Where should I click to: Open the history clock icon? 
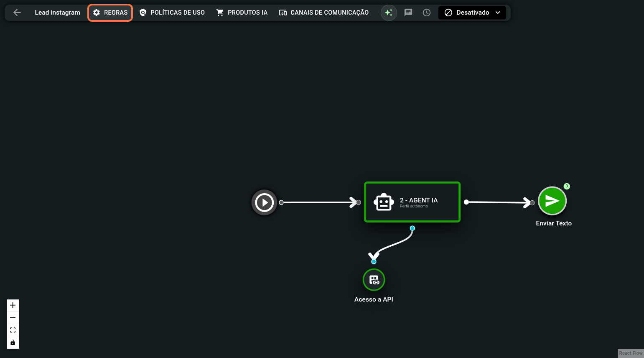[x=427, y=13]
